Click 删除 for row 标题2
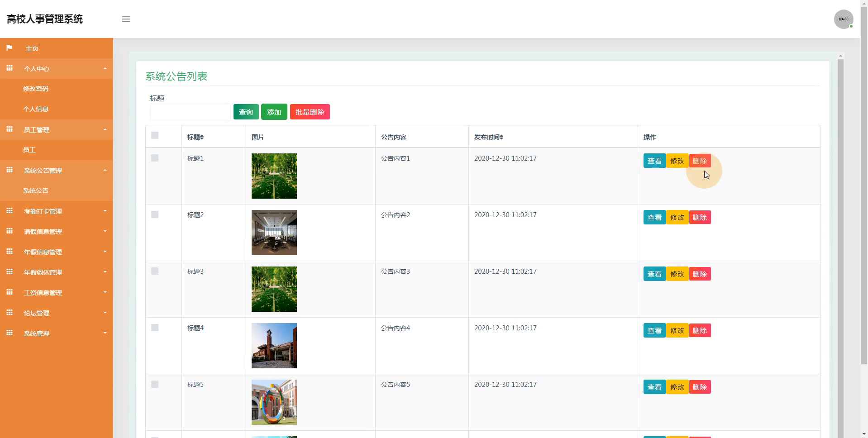The width and height of the screenshot is (868, 438). (x=700, y=217)
